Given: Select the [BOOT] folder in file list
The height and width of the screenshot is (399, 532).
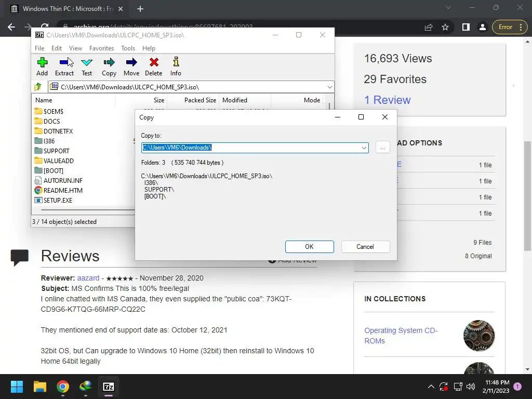Looking at the screenshot, I should pyautogui.click(x=49, y=170).
